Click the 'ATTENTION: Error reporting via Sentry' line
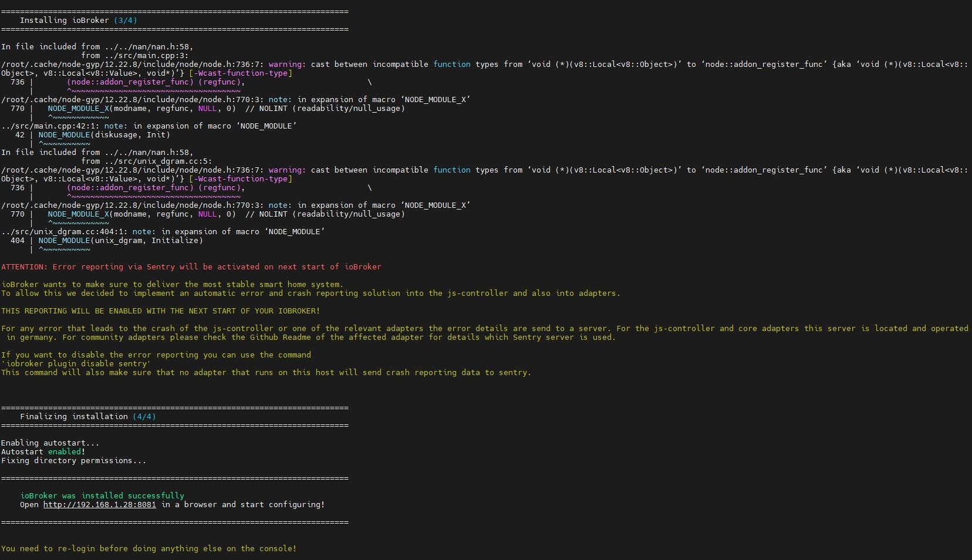The height and width of the screenshot is (560, 972). coord(191,266)
